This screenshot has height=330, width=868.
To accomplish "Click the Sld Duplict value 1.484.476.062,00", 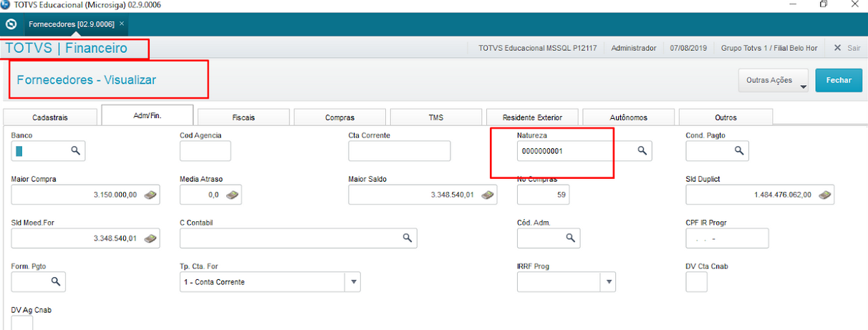I will click(783, 195).
